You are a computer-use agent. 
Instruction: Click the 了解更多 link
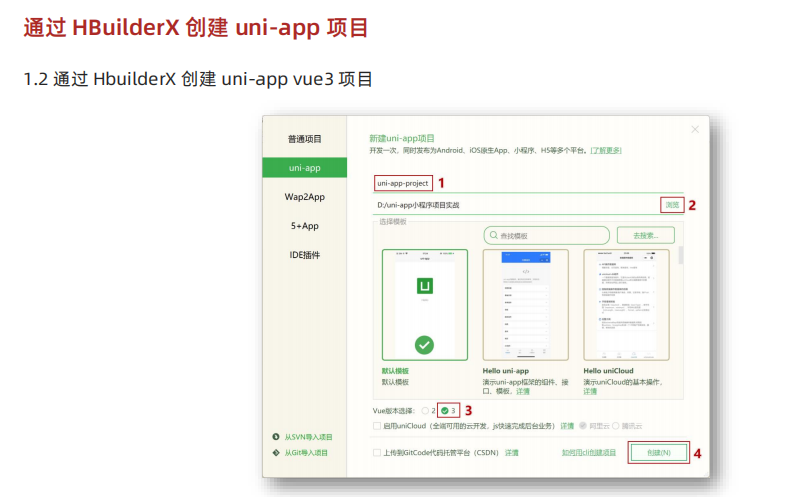[x=606, y=150]
